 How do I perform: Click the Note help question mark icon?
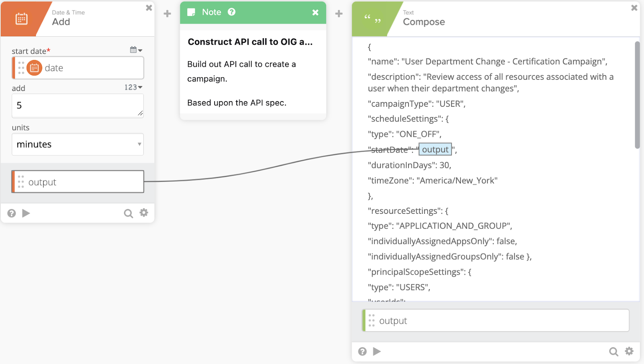pyautogui.click(x=231, y=12)
